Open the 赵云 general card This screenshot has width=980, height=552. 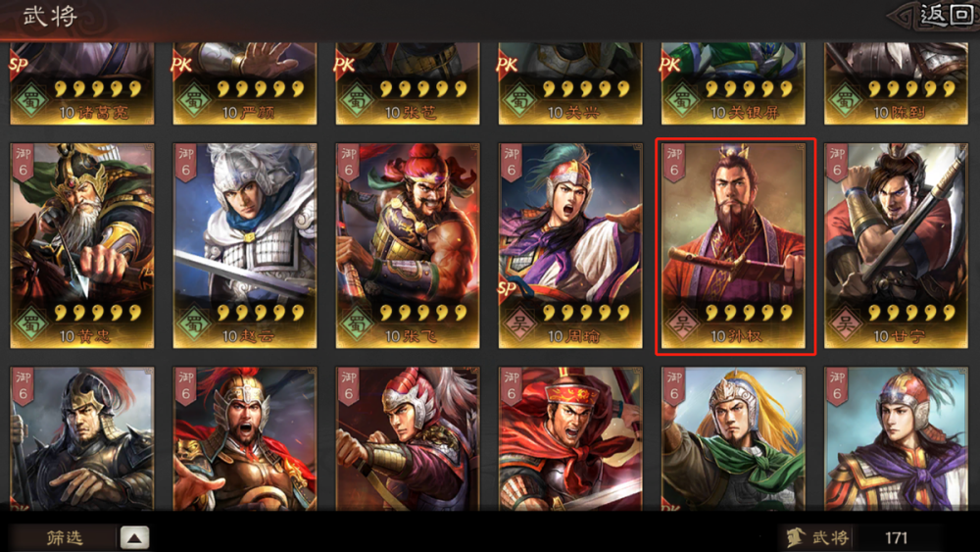click(245, 246)
